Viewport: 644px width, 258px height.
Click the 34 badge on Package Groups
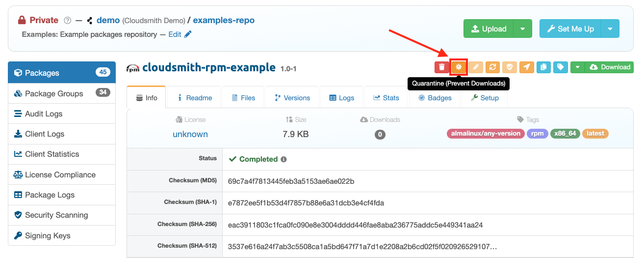click(x=103, y=93)
